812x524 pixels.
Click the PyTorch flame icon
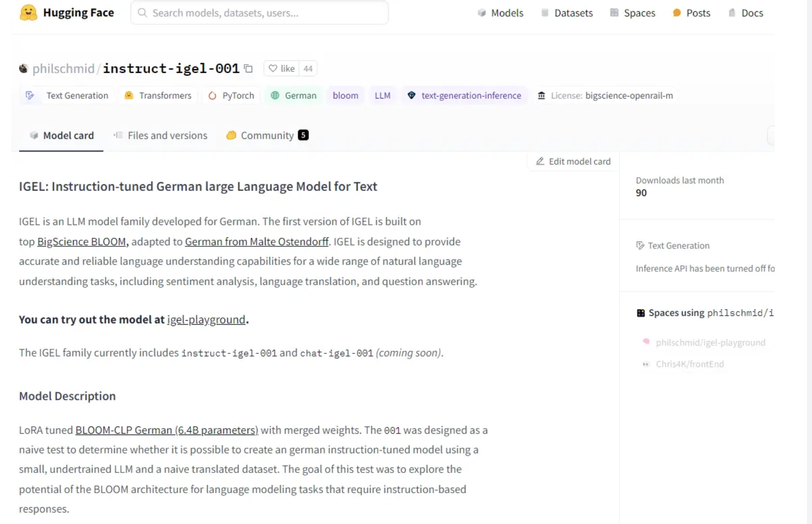pos(213,95)
